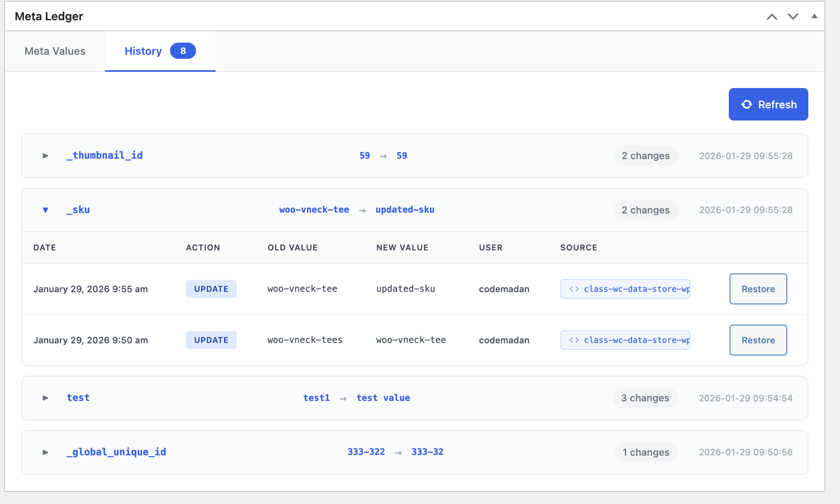Collapse the _sku history row
This screenshot has height=504, width=840.
click(x=45, y=210)
